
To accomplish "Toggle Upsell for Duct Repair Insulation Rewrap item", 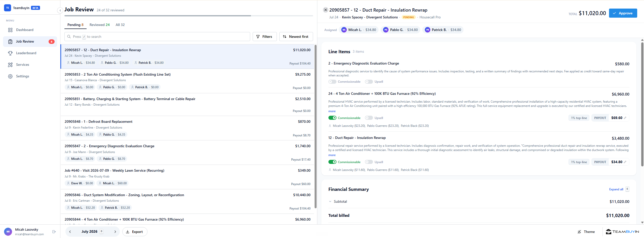I will pos(369,162).
